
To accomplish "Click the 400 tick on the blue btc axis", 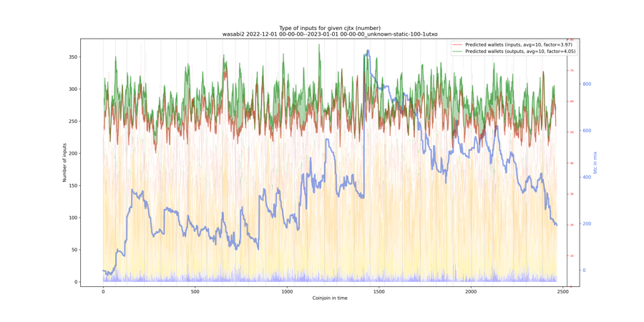I will 587,177.
